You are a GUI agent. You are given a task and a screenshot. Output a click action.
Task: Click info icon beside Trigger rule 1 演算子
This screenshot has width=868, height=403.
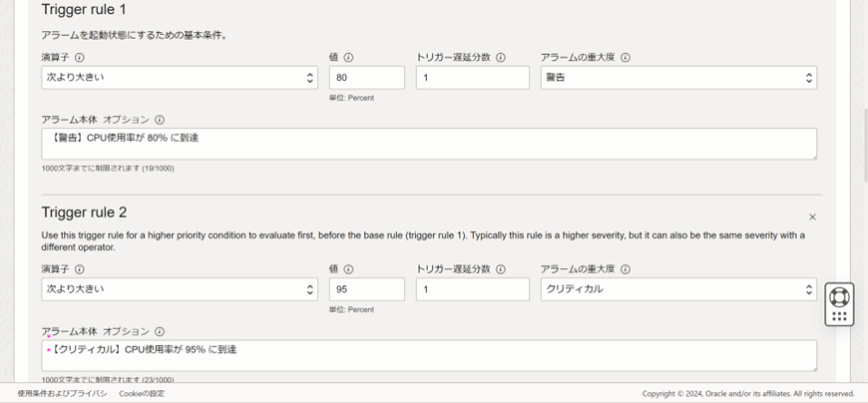80,58
